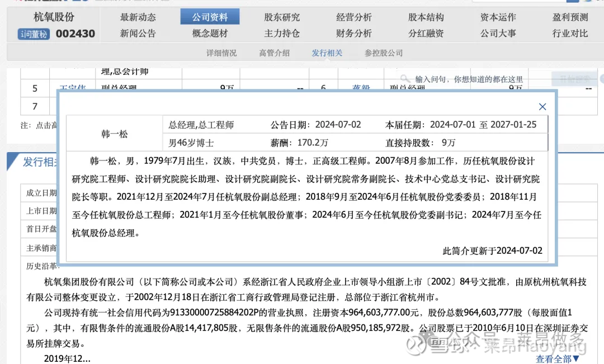604x364 pixels.
Task: Click the 输入问句 search input field
Action: (x=469, y=79)
